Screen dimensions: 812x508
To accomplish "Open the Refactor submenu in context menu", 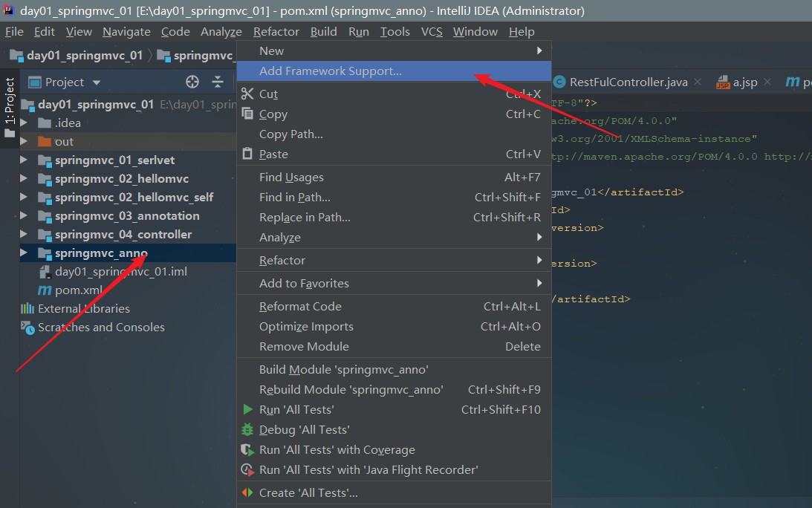I will [394, 260].
